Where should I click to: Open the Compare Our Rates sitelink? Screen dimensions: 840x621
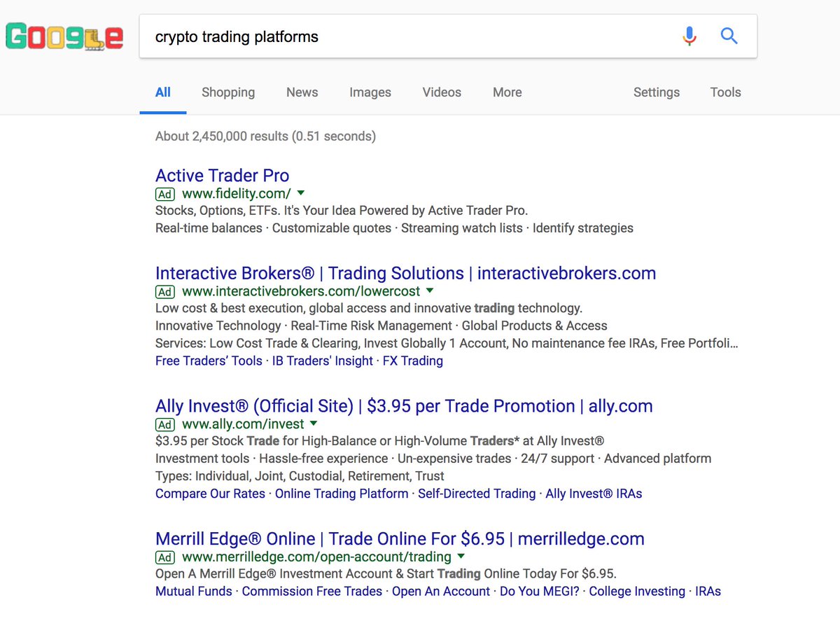(210, 494)
